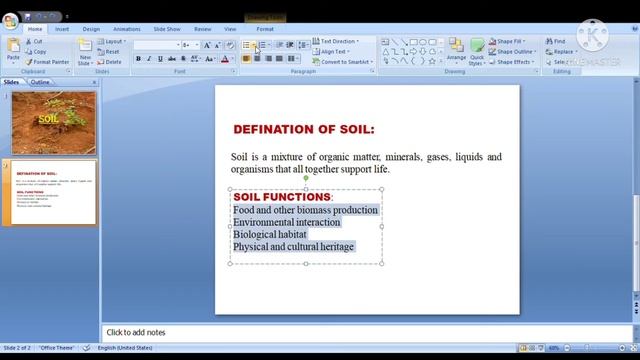This screenshot has width=640, height=360.
Task: Click the Bullets list button
Action: point(246,45)
